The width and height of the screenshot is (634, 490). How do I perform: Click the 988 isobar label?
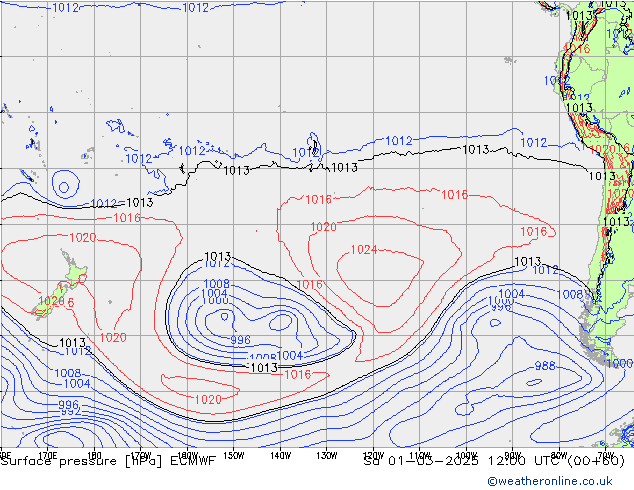[545, 366]
